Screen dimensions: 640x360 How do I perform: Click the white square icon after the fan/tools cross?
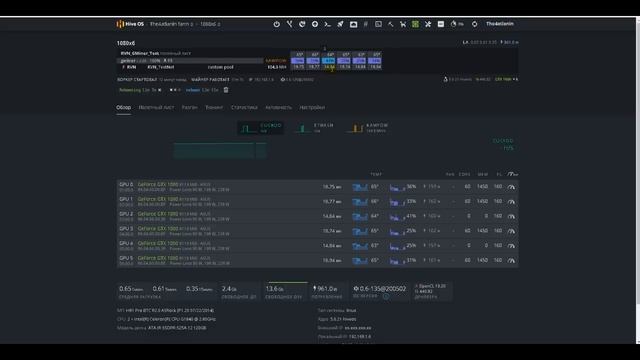441,24
